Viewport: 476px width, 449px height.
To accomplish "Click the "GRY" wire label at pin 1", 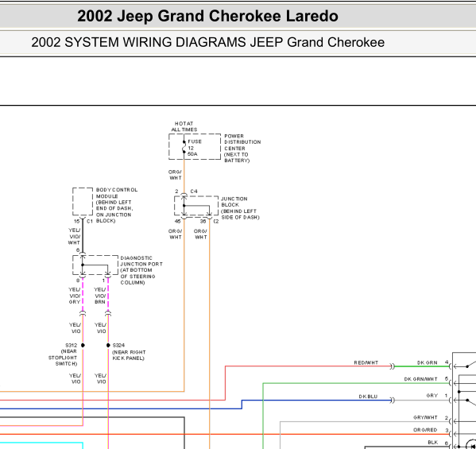I will 432,396.
